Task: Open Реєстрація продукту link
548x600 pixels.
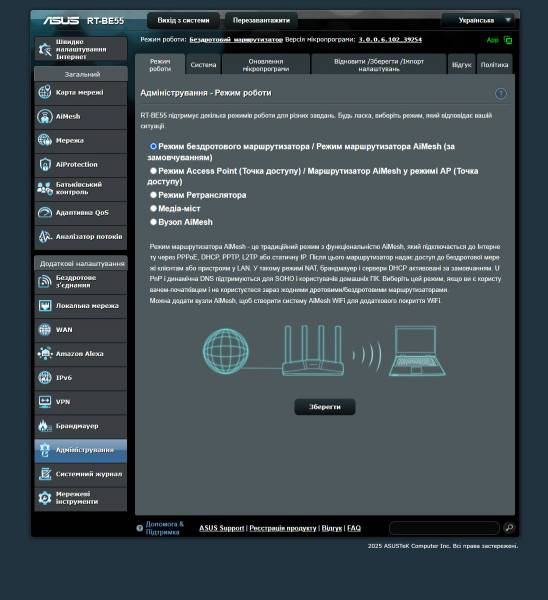Action: 283,528
